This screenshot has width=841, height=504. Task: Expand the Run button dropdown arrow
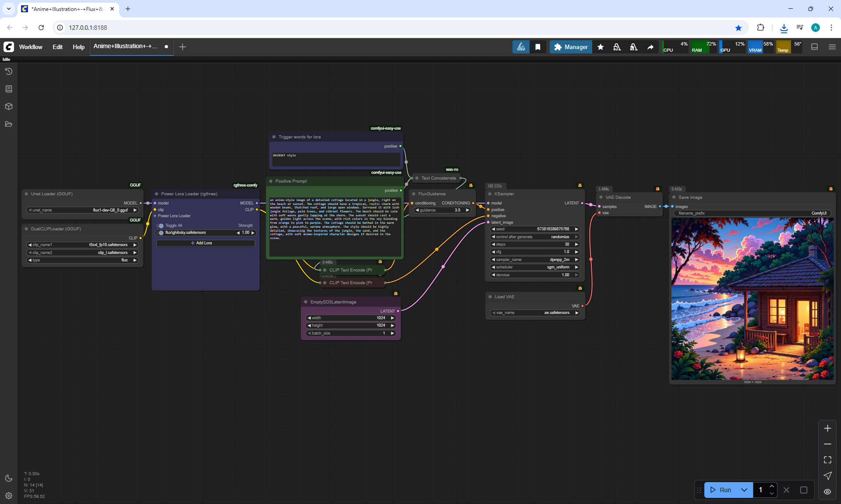(x=744, y=490)
